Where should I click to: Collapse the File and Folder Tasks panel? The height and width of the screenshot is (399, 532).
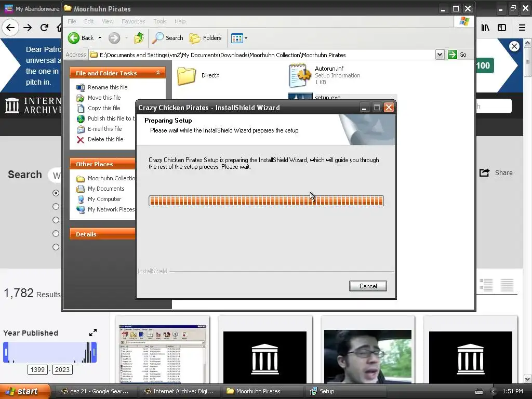click(158, 73)
